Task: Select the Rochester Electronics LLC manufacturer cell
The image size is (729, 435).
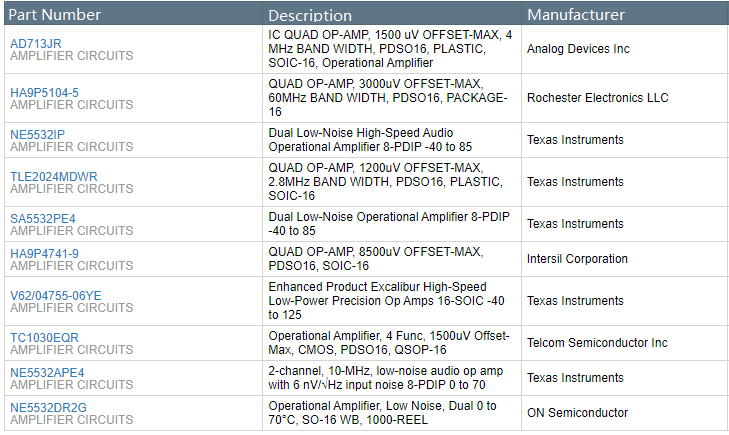Action: 598,98
